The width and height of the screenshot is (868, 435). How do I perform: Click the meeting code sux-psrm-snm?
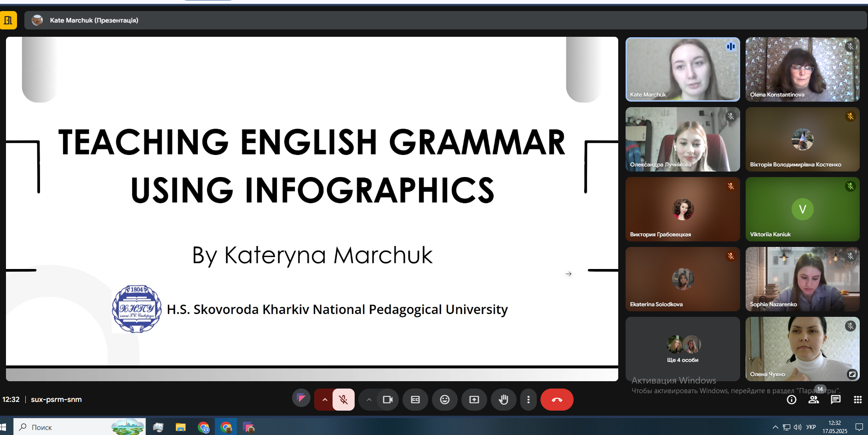point(56,400)
